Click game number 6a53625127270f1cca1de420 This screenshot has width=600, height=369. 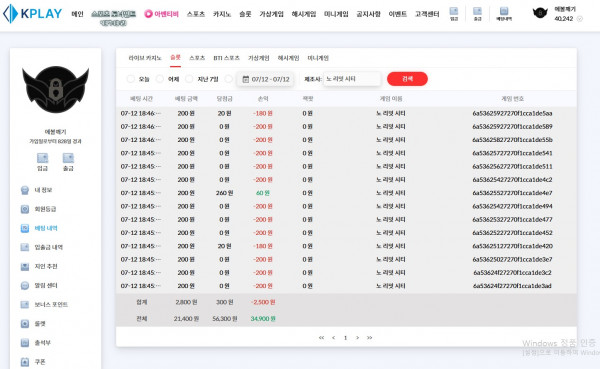click(x=512, y=246)
